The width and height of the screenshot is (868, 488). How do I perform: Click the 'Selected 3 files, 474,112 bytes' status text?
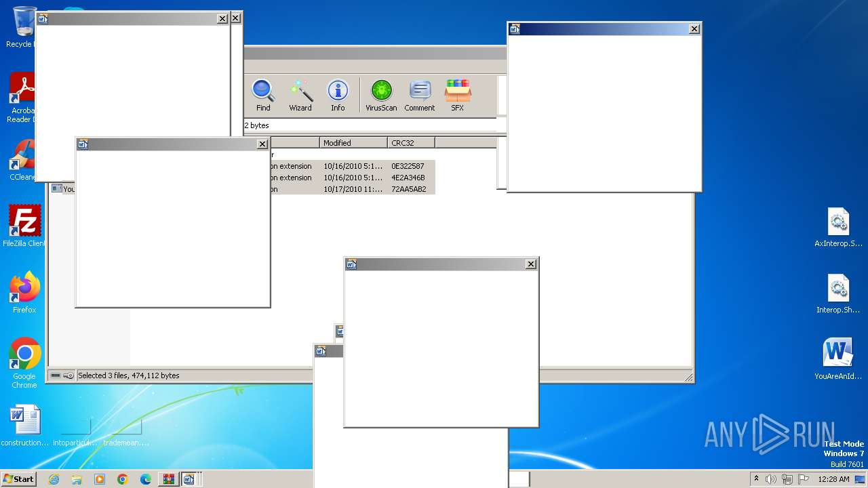point(129,375)
